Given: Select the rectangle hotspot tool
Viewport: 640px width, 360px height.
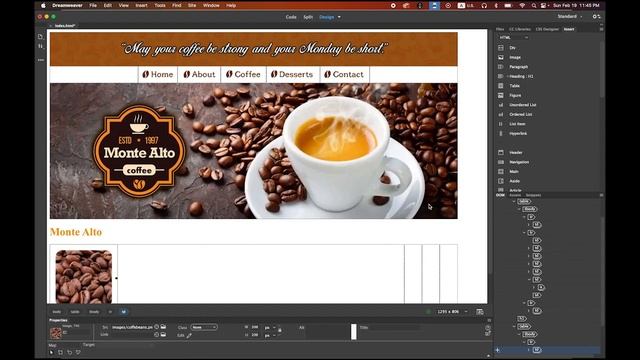Looking at the screenshot, I should coord(60,352).
